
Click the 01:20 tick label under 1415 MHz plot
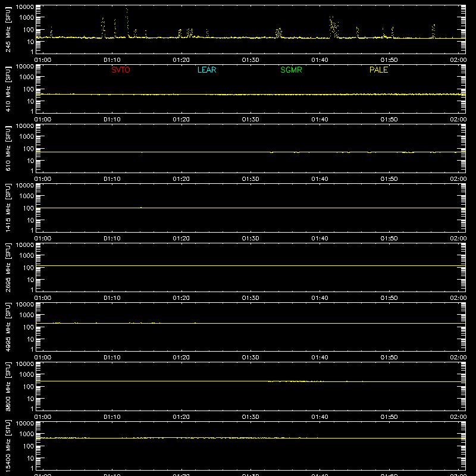[x=181, y=239]
